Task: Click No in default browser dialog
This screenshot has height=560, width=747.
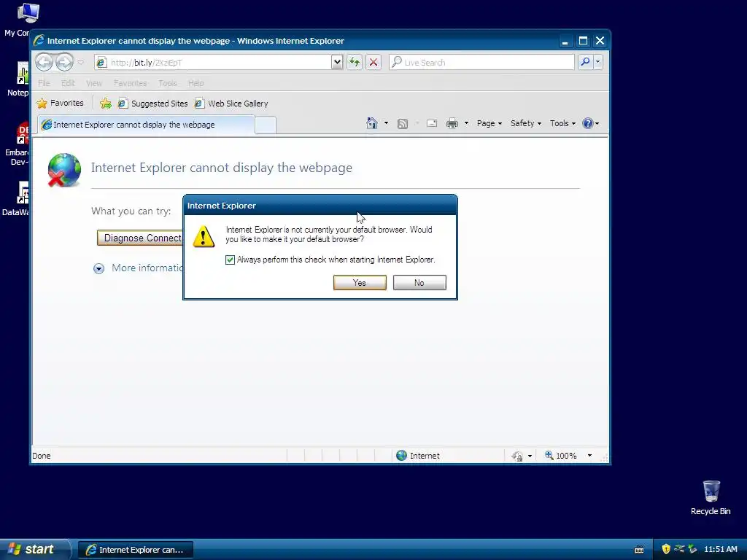Action: 419,282
